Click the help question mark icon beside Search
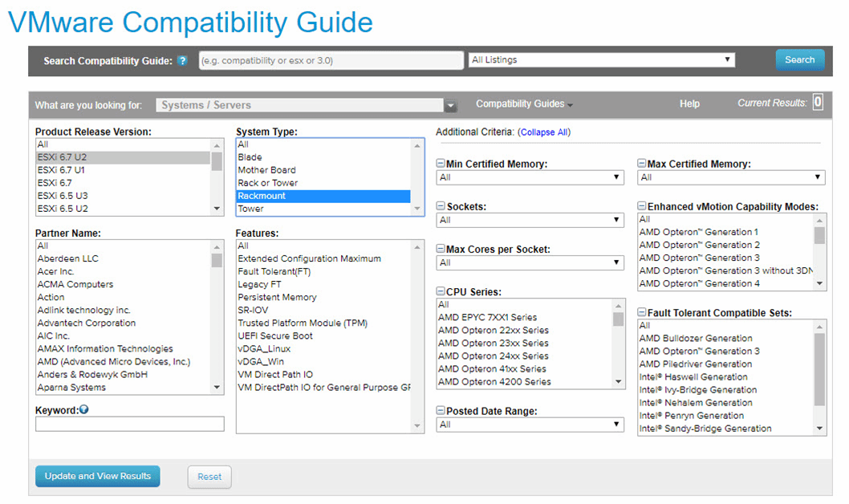 [182, 61]
